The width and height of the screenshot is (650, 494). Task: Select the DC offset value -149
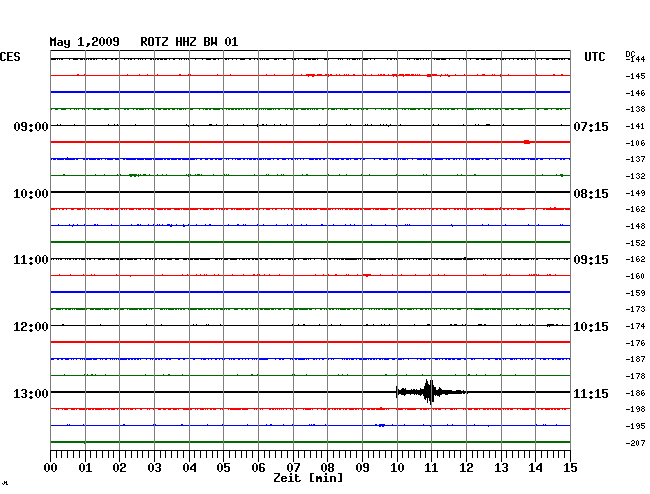635,193
